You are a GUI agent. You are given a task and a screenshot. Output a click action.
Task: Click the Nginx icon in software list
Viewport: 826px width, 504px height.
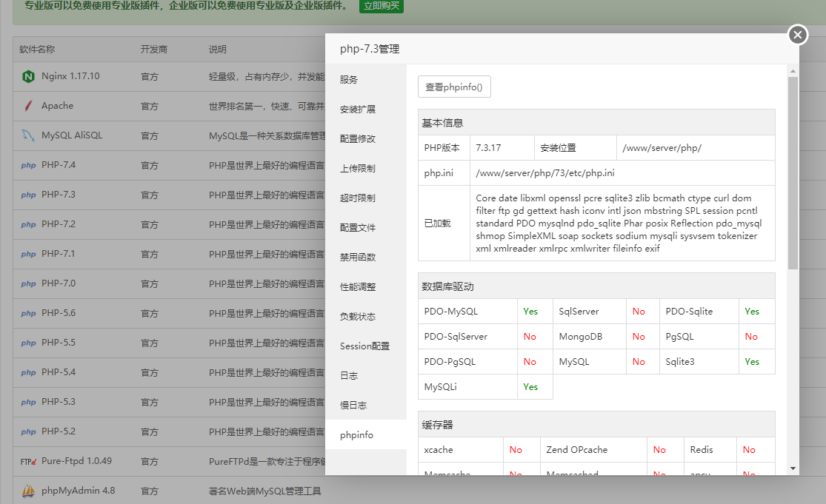point(28,77)
